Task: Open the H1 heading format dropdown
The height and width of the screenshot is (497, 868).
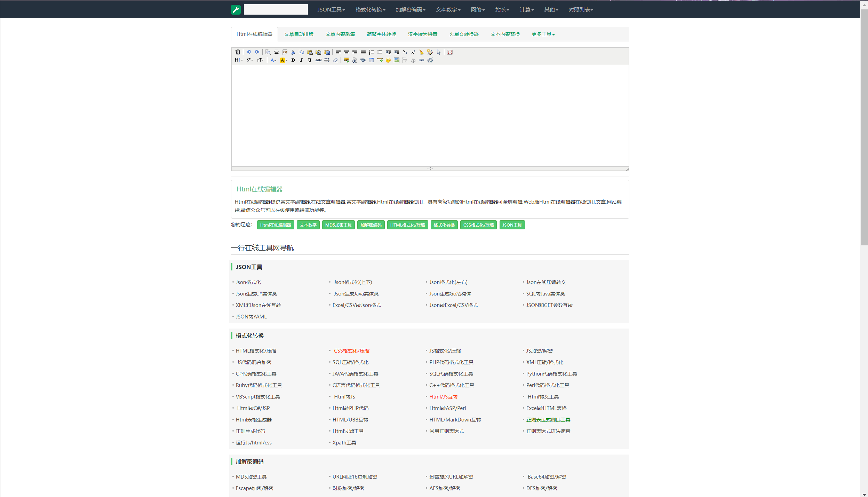Action: coord(239,60)
